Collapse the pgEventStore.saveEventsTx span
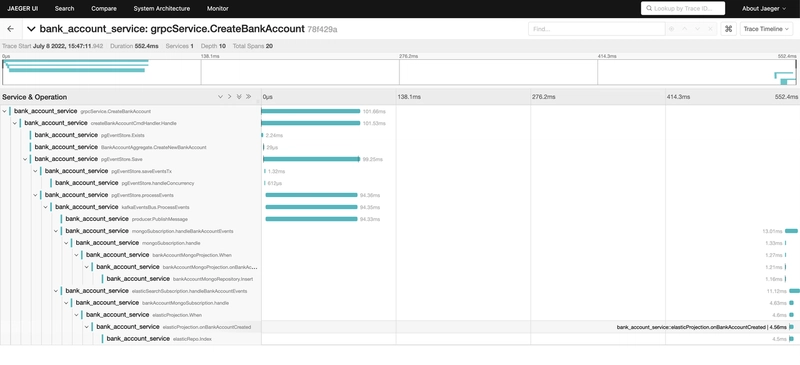 [x=35, y=171]
